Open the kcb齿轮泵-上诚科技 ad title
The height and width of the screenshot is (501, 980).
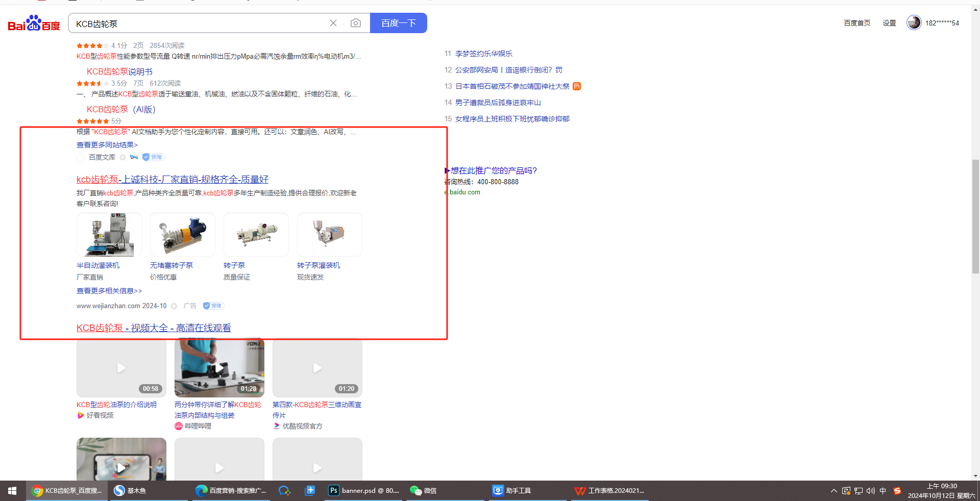point(173,179)
